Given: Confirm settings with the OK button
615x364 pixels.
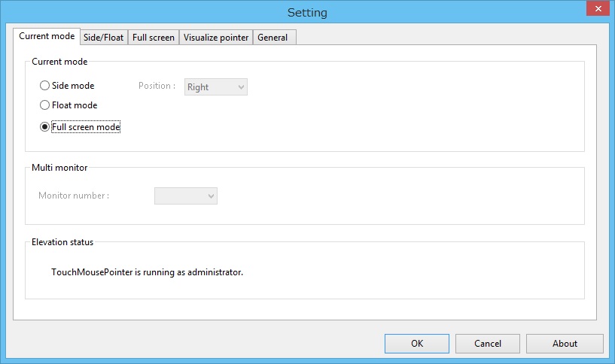Looking at the screenshot, I should [x=417, y=344].
